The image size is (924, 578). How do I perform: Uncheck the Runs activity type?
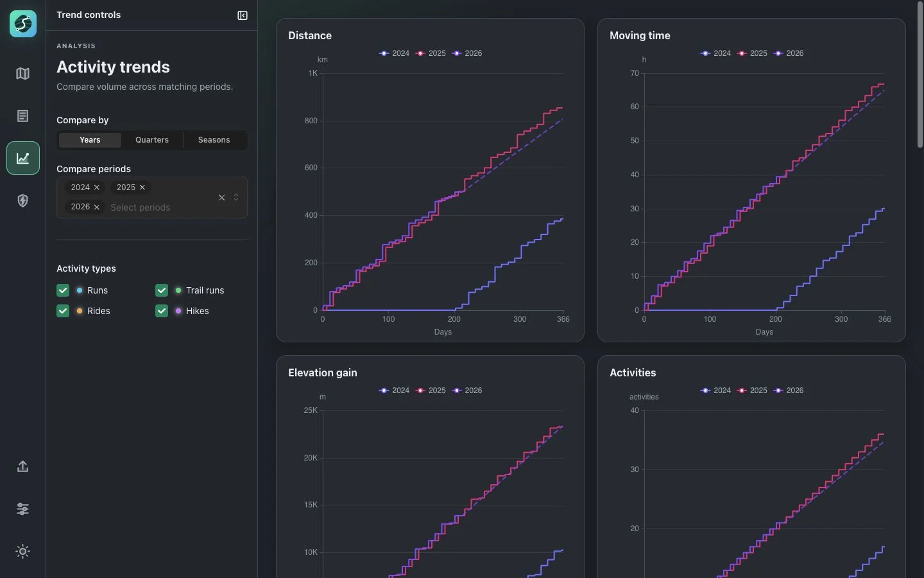pos(63,290)
